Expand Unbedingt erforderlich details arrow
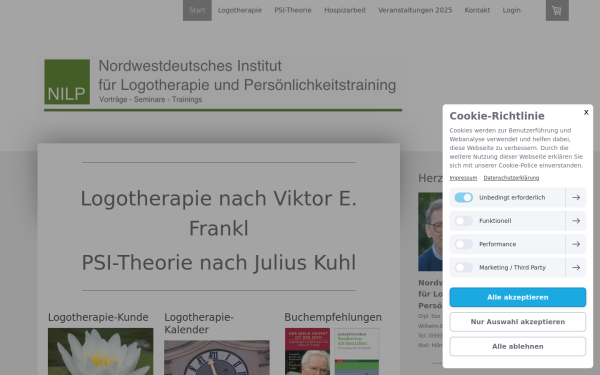Viewport: 600px width, 375px height. pyautogui.click(x=576, y=197)
